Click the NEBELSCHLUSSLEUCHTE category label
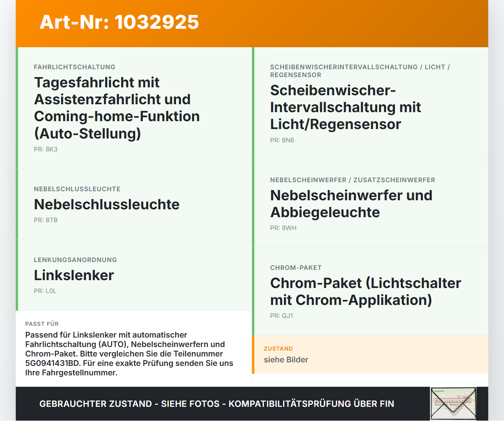This screenshot has width=504, height=421. [77, 189]
